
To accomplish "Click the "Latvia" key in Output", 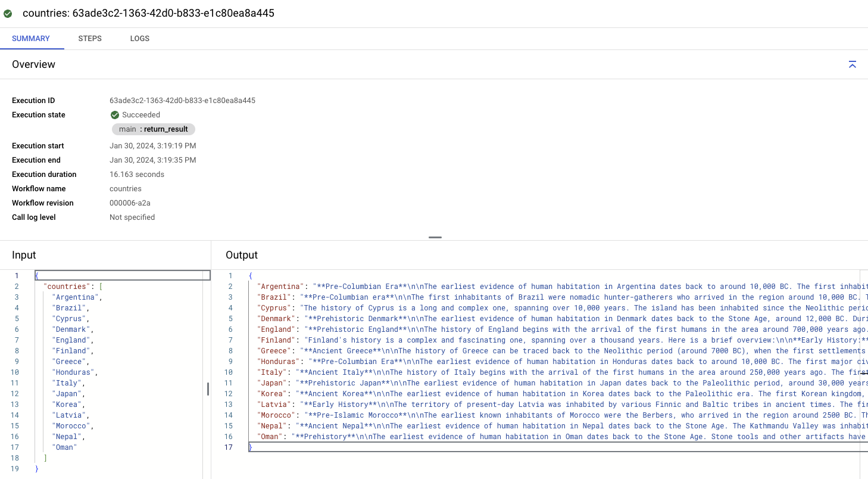I will [274, 405].
